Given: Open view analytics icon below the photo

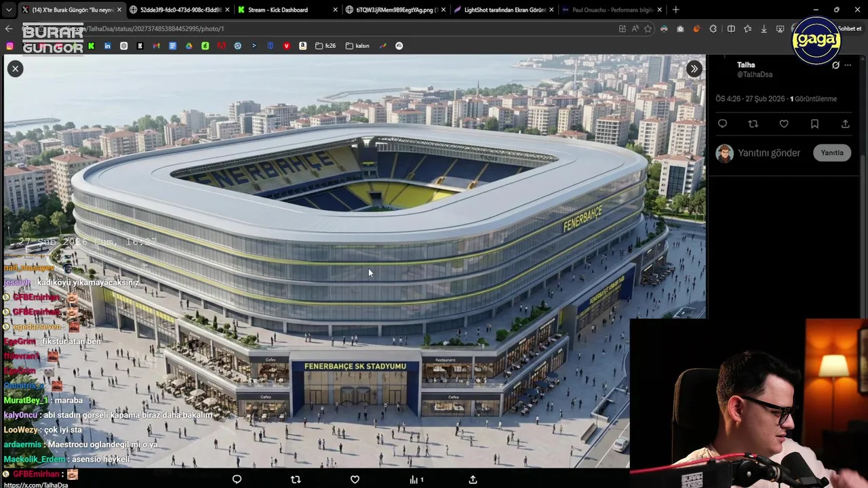Looking at the screenshot, I should pyautogui.click(x=416, y=479).
